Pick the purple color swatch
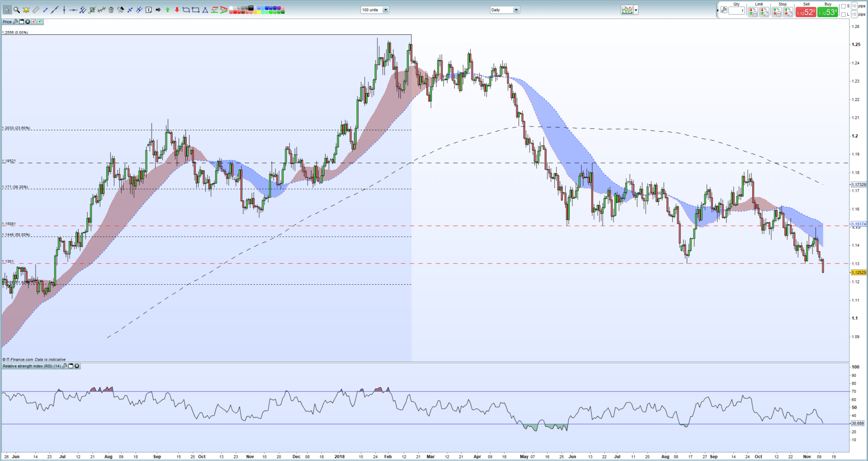Screen dimensions: 868x461 click(x=279, y=8)
